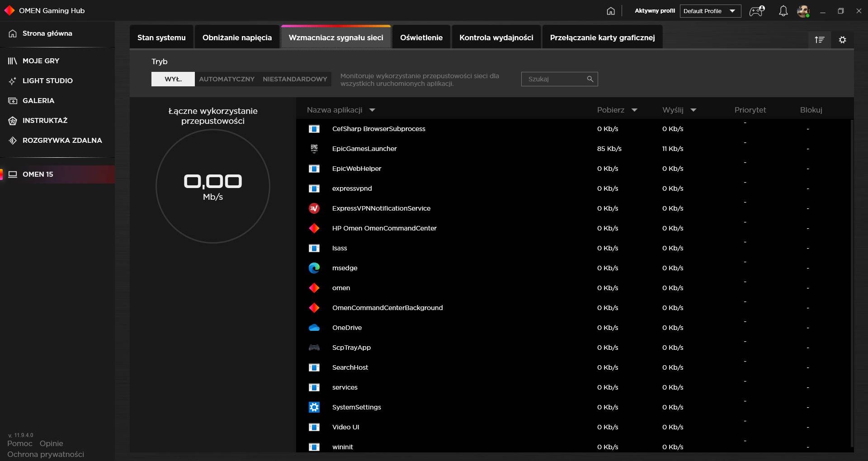Viewport: 868px width, 461px height.
Task: Select the wininit row name
Action: [x=343, y=447]
